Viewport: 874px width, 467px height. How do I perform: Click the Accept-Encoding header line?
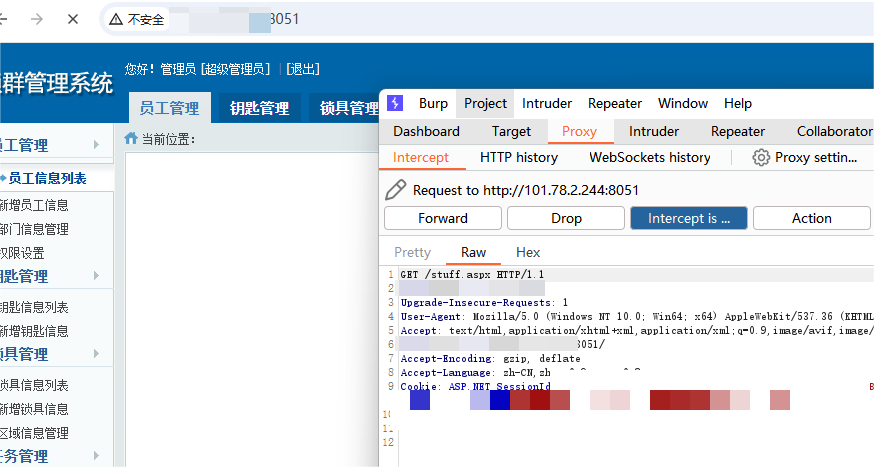491,358
